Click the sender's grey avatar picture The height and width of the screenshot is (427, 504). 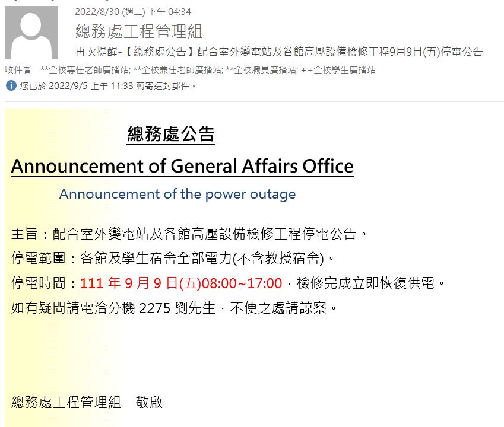pyautogui.click(x=31, y=33)
